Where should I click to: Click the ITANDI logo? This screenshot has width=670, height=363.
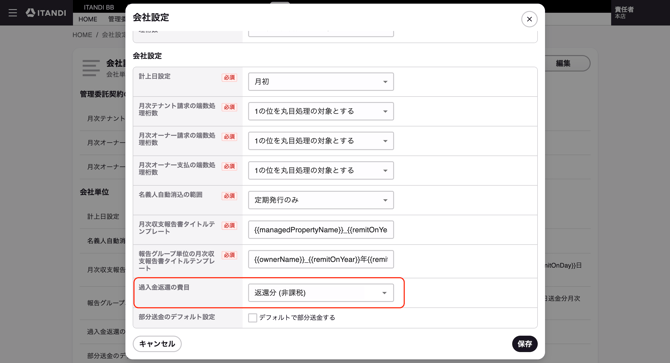click(x=46, y=13)
